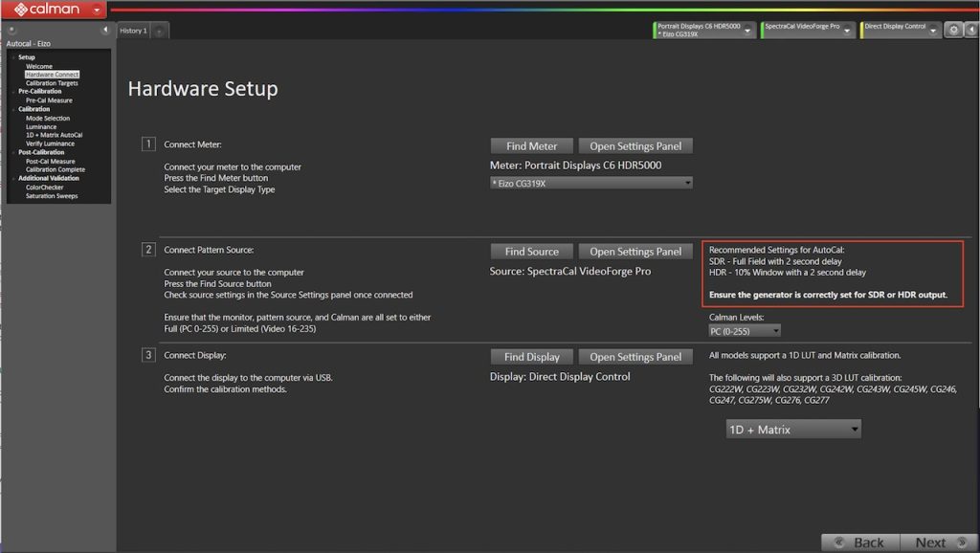This screenshot has height=553, width=980.
Task: Click the "Hardware Setup" page heading
Action: 203,89
